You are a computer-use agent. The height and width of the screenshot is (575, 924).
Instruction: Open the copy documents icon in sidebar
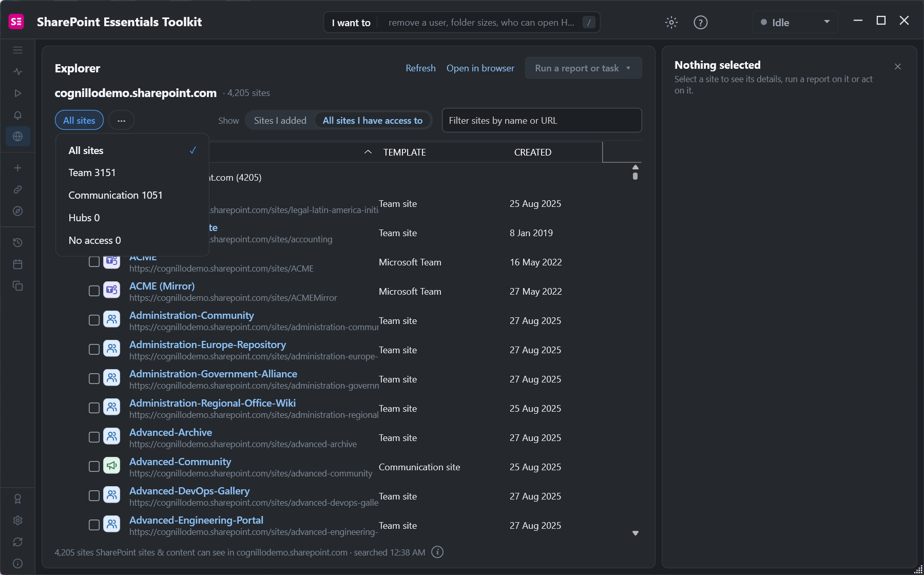[x=17, y=285]
